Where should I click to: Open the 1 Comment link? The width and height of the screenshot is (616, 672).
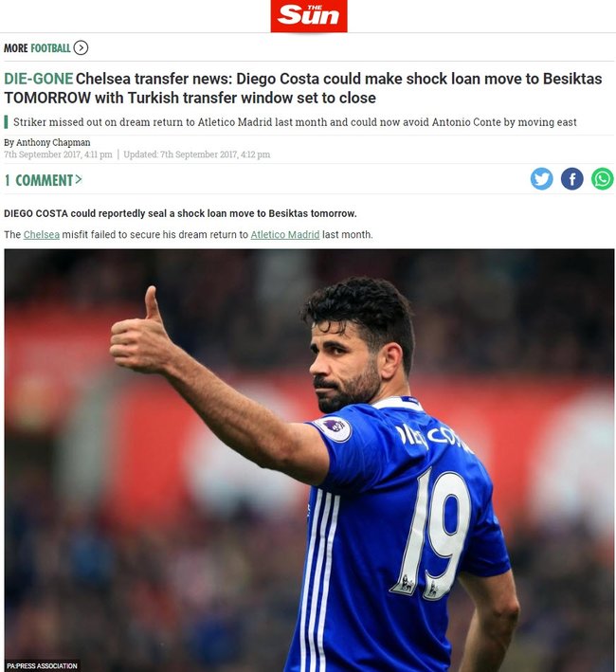(39, 180)
